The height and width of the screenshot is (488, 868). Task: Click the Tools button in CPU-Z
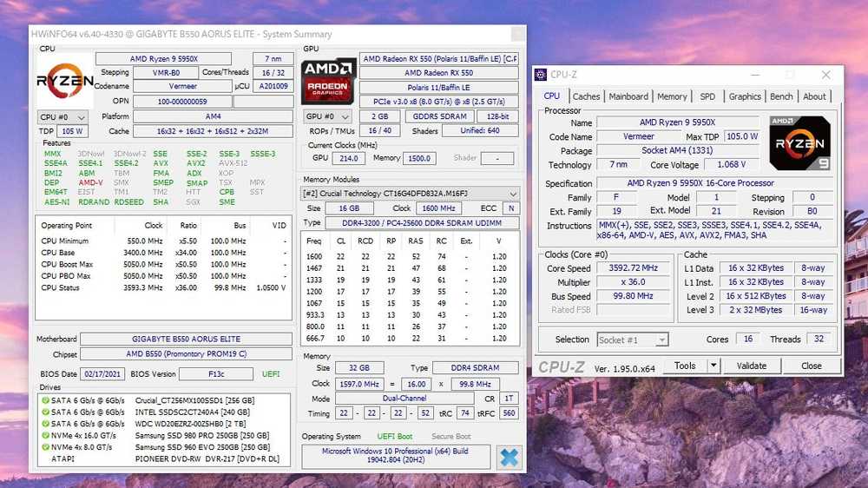[685, 366]
